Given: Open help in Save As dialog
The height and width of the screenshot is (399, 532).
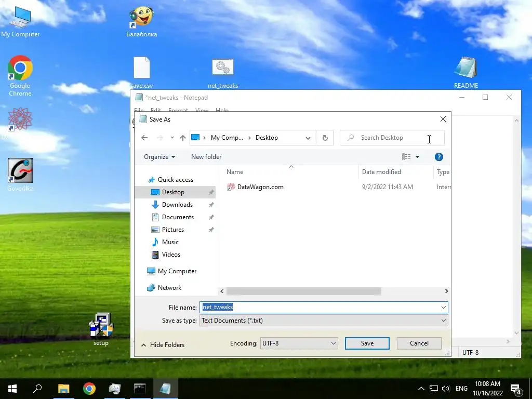Looking at the screenshot, I should [438, 157].
